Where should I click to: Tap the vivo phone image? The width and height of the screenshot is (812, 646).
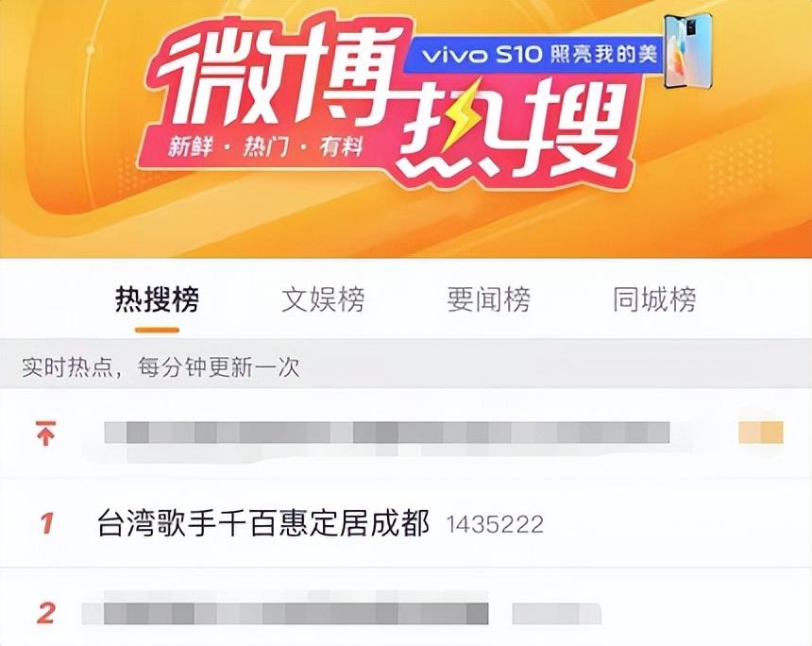click(x=688, y=51)
